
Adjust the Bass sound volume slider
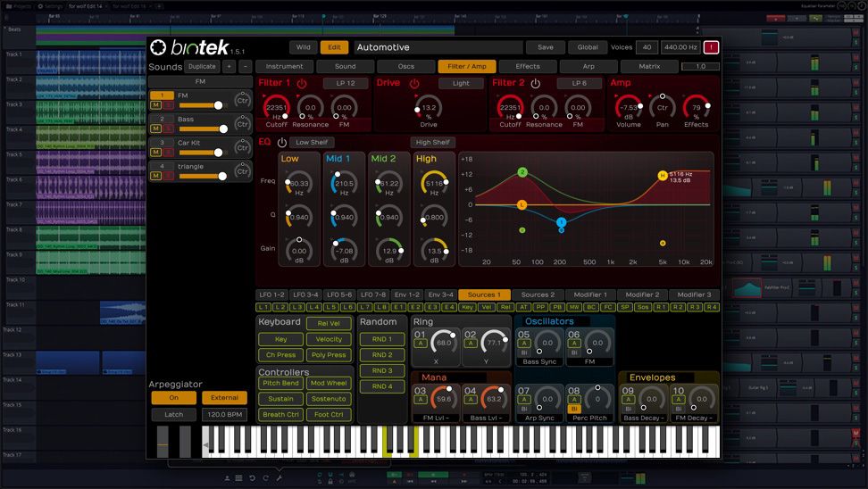[203, 128]
